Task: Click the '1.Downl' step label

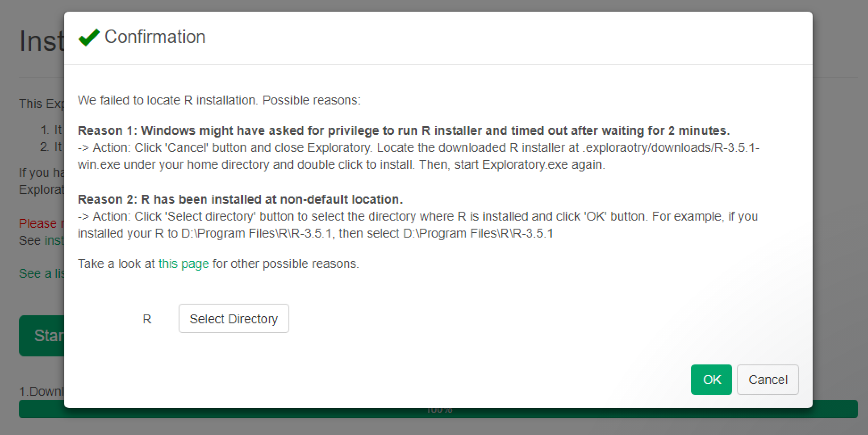Action: [41, 391]
